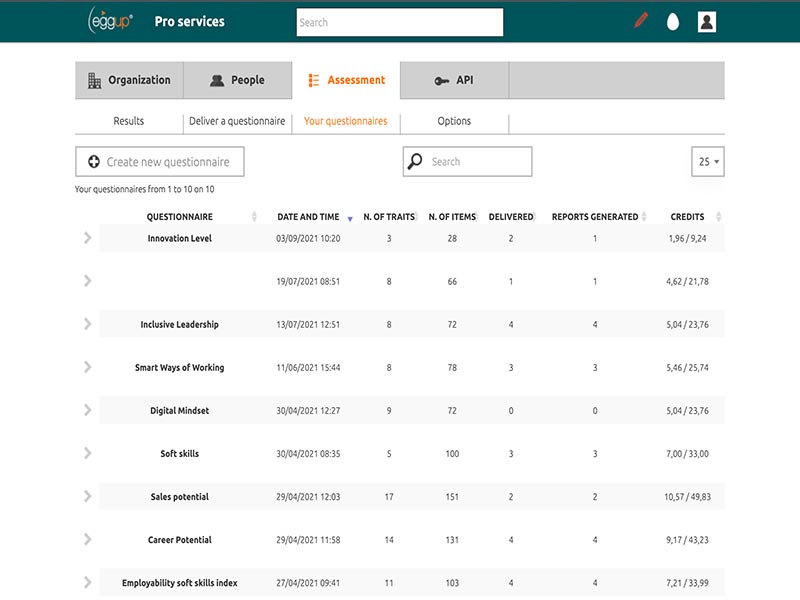Click the white egg icon in header
The height and width of the screenshot is (600, 800).
673,21
